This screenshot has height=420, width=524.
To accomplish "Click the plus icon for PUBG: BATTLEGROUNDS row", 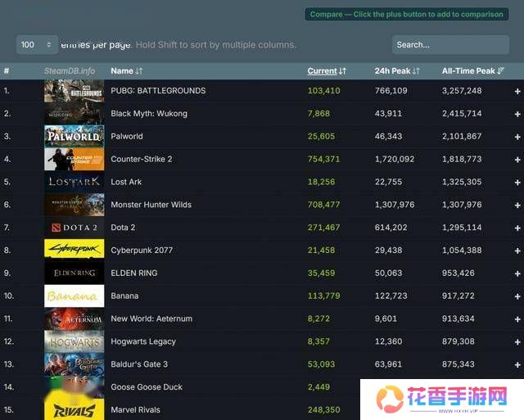I will [517, 91].
